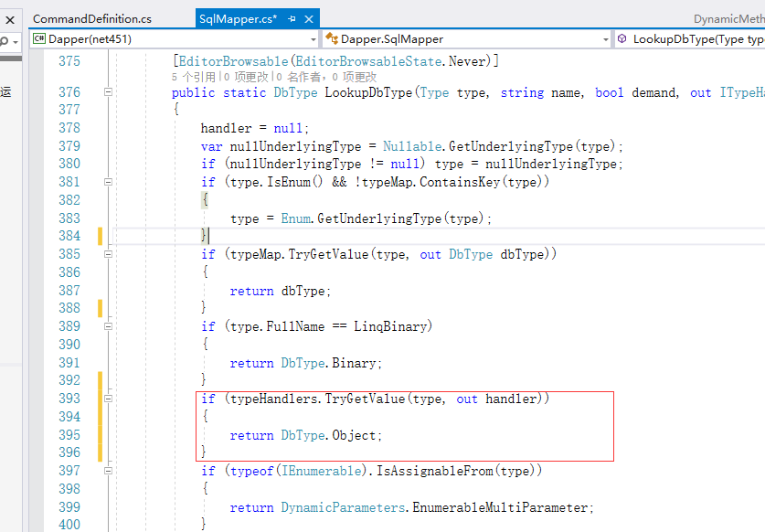Click 'ITypeH' out parameter type on line 376

(x=742, y=92)
